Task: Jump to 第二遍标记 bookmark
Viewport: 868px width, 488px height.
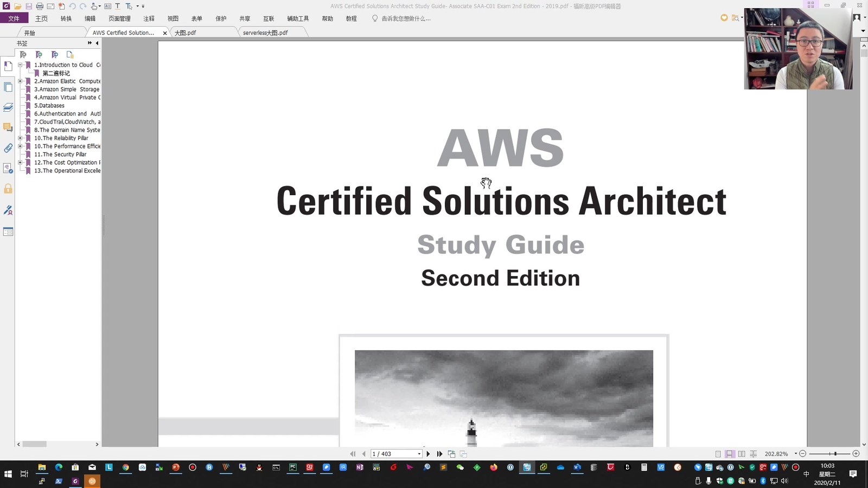Action: [56, 73]
